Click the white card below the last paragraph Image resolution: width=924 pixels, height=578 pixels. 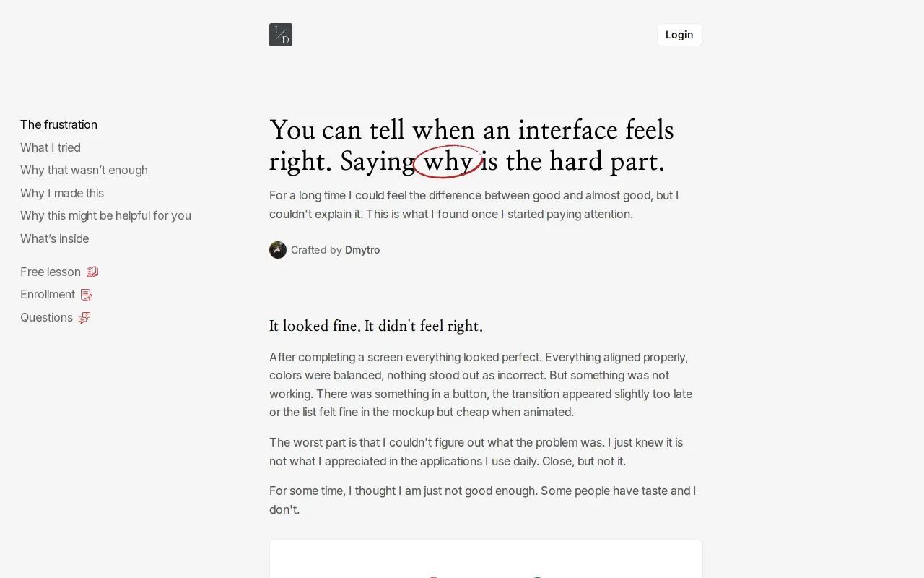(486, 558)
